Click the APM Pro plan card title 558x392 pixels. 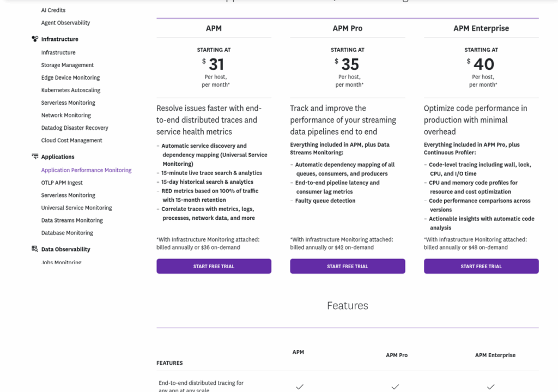pyautogui.click(x=348, y=28)
